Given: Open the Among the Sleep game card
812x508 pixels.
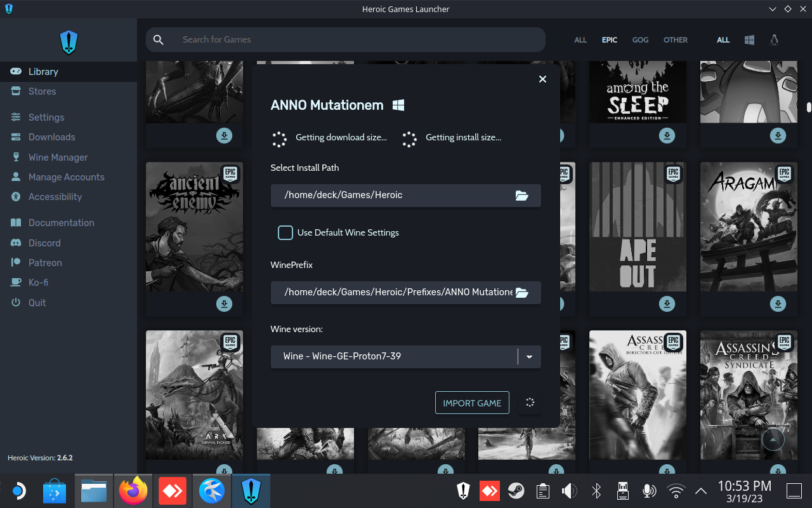Looking at the screenshot, I should tap(638, 92).
